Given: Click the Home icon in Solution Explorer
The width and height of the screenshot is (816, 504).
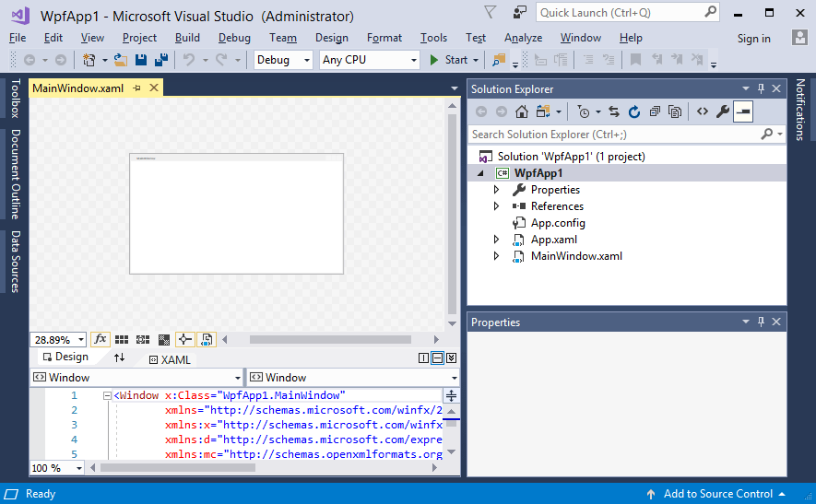Looking at the screenshot, I should (522, 111).
